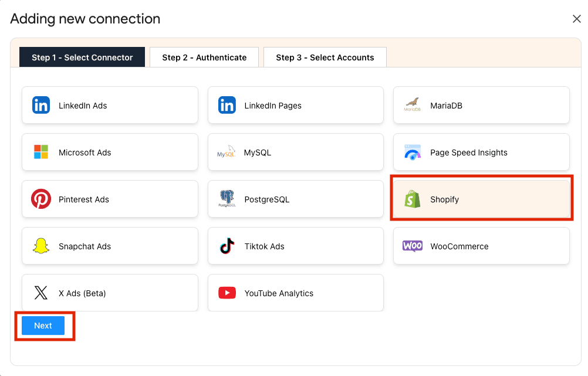
Task: Click the Snapchat ghost icon
Action: point(41,246)
